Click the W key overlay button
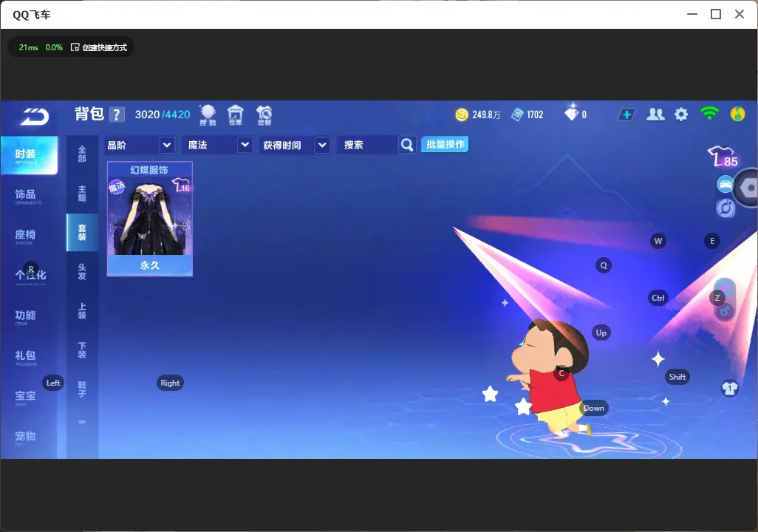 click(658, 241)
